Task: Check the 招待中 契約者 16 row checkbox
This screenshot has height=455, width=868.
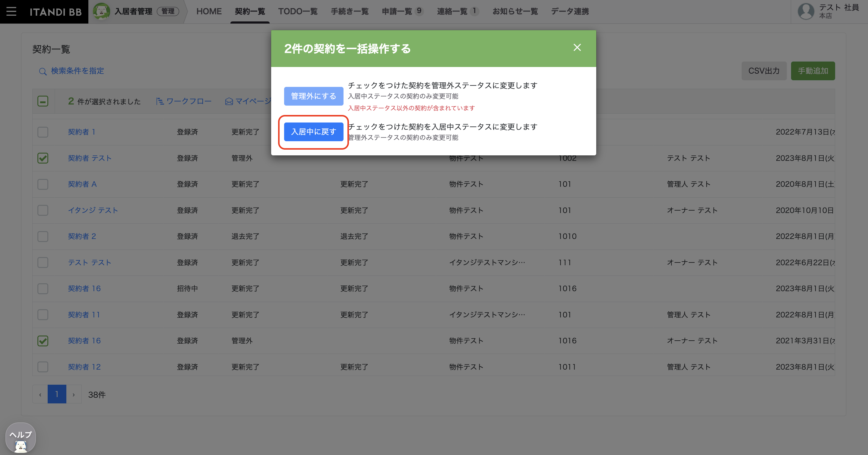Action: (x=43, y=288)
